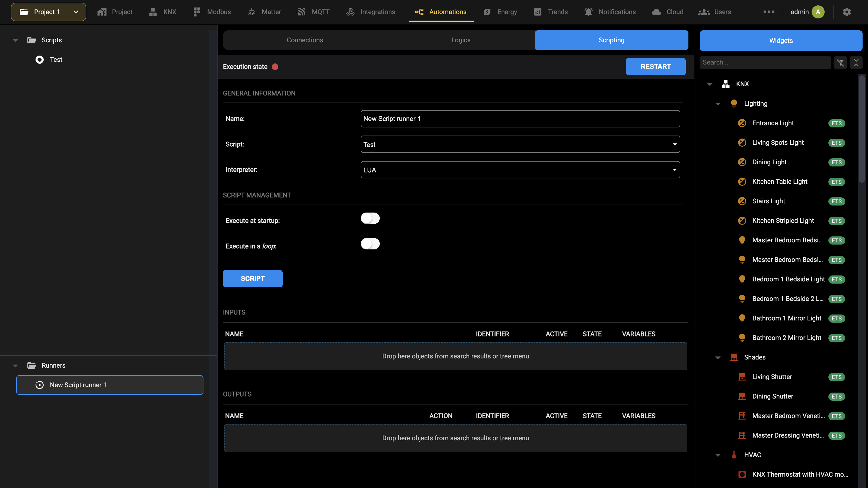The width and height of the screenshot is (868, 488).
Task: Collapse the Shades group
Action: [718, 358]
